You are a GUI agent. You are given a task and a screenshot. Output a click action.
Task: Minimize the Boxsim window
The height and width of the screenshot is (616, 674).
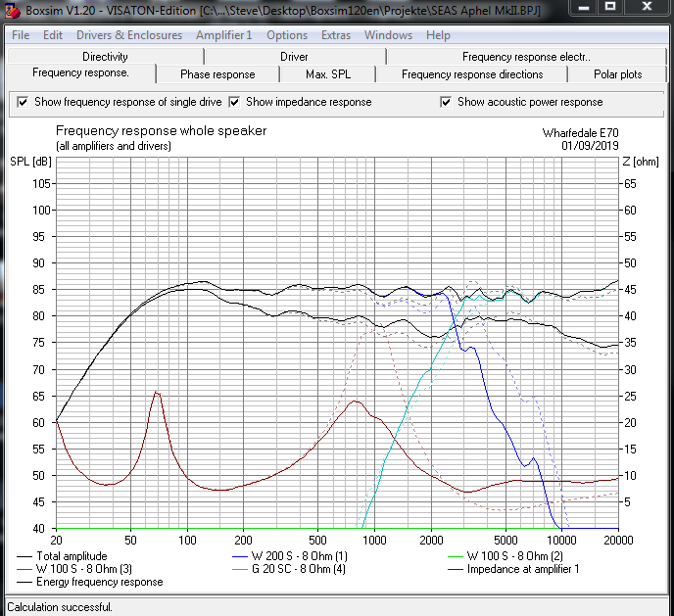coord(583,7)
